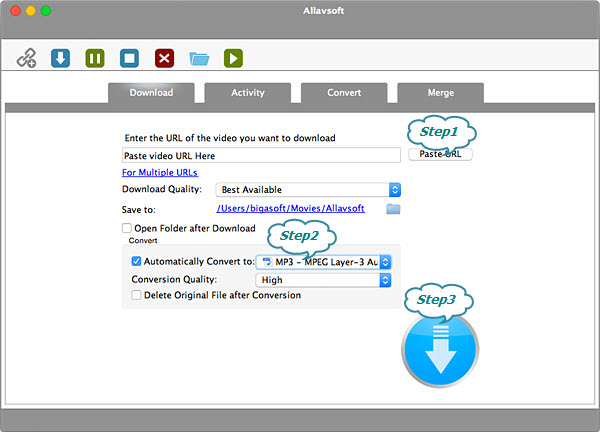
Task: Open the /Users/bigasoft/Movies/Allavsoft path link
Action: pyautogui.click(x=290, y=208)
